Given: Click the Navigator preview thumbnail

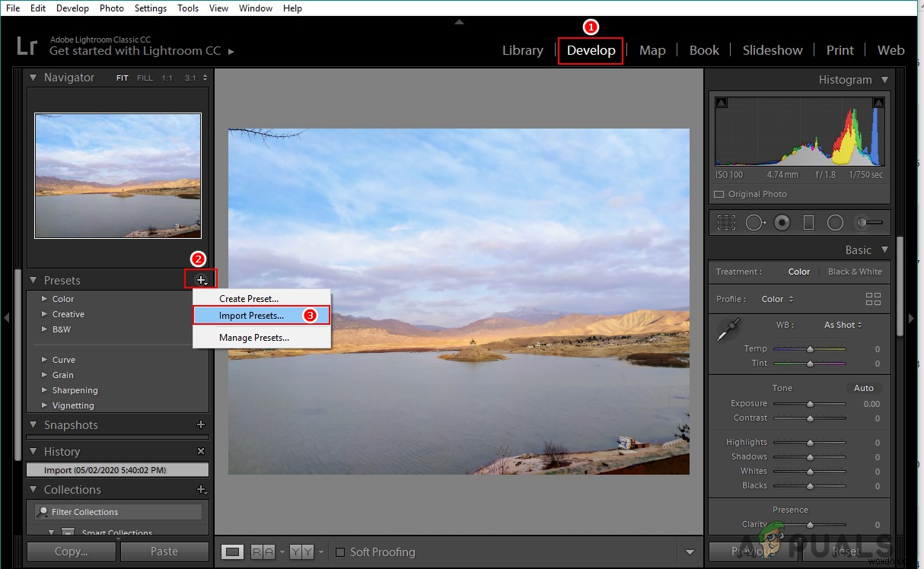Looking at the screenshot, I should pos(118,176).
